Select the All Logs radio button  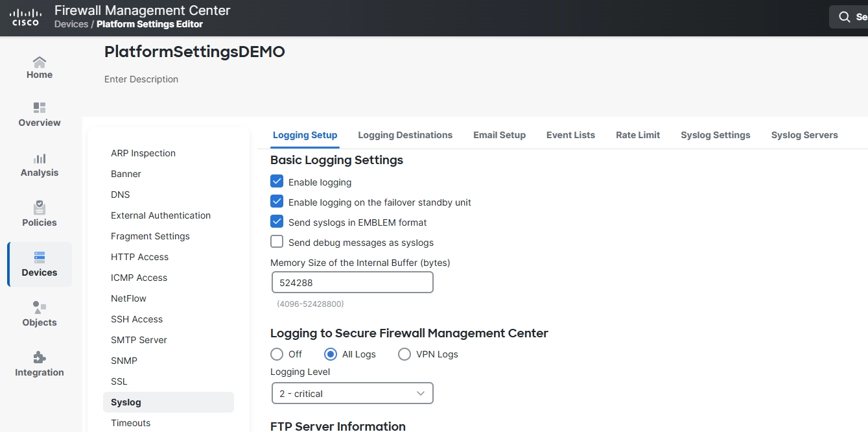[331, 354]
